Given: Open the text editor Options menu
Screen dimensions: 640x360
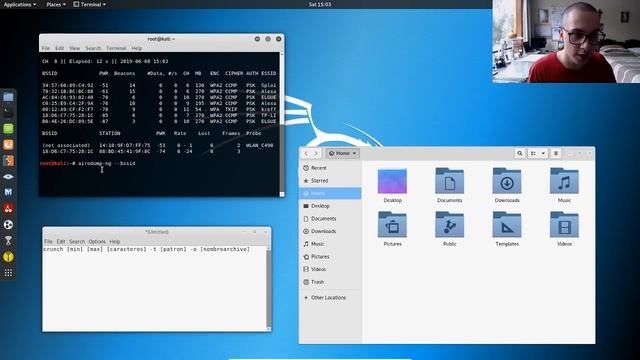Looking at the screenshot, I should pyautogui.click(x=97, y=242).
